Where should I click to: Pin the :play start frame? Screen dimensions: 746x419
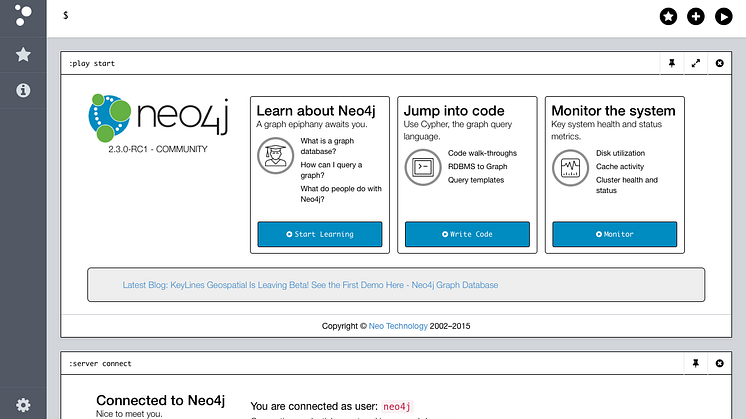(x=672, y=63)
